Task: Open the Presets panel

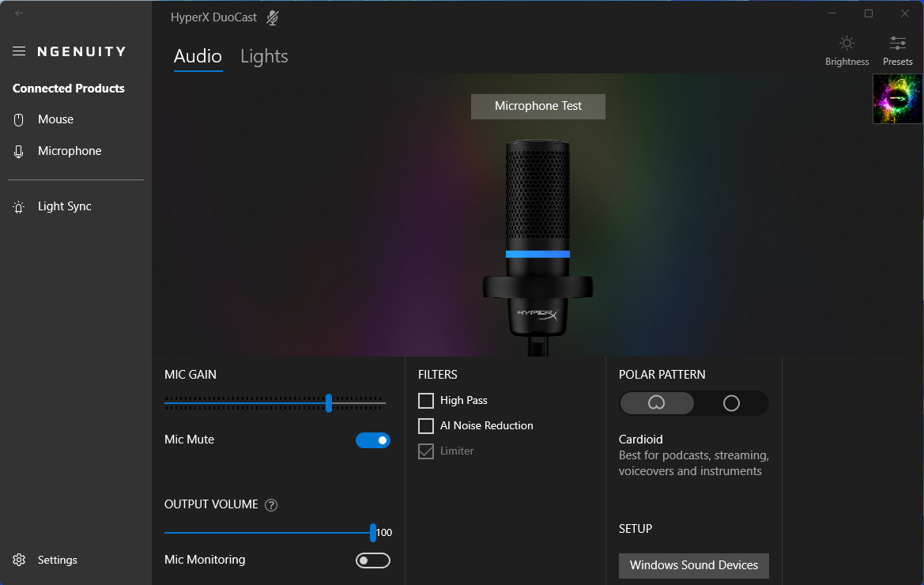Action: [x=897, y=43]
